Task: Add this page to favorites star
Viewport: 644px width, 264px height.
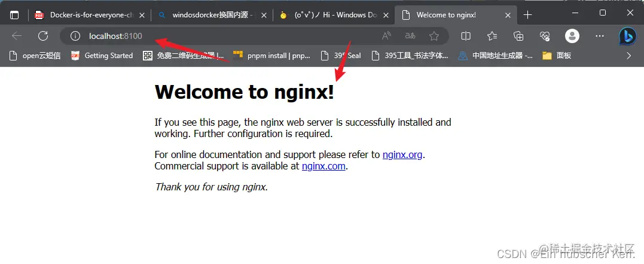Action: pos(434,36)
